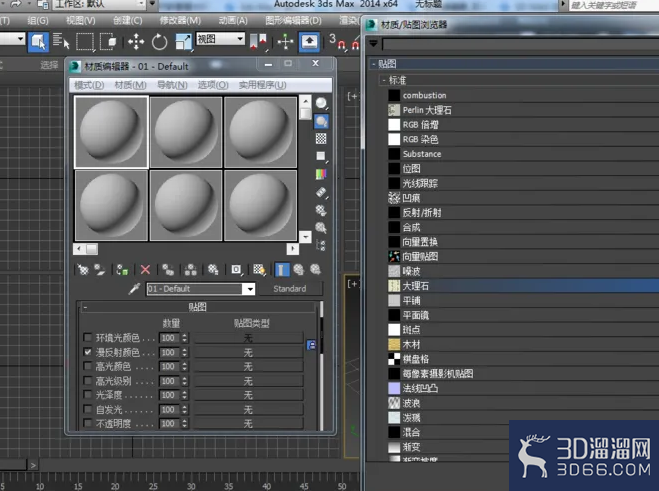Toggle the keyboard shortcut override icon
The image size is (659, 491).
point(309,42)
